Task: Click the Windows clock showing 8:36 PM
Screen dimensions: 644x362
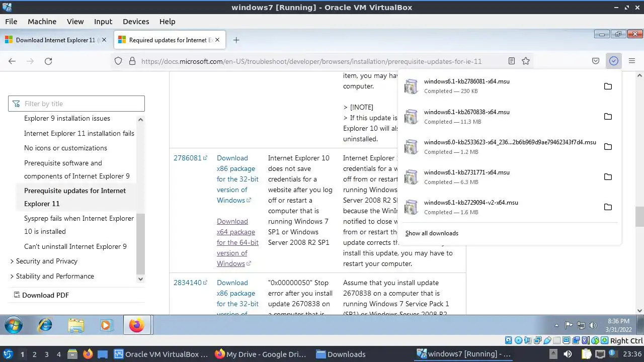Action: click(618, 321)
